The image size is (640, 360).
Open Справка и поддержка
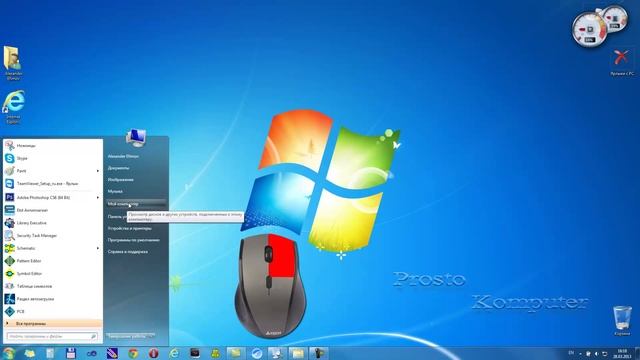[127, 252]
